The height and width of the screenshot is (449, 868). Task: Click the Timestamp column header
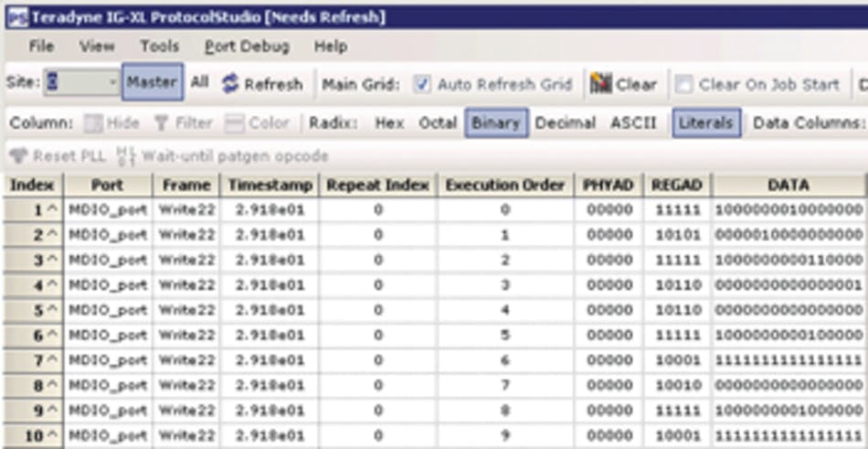point(270,186)
